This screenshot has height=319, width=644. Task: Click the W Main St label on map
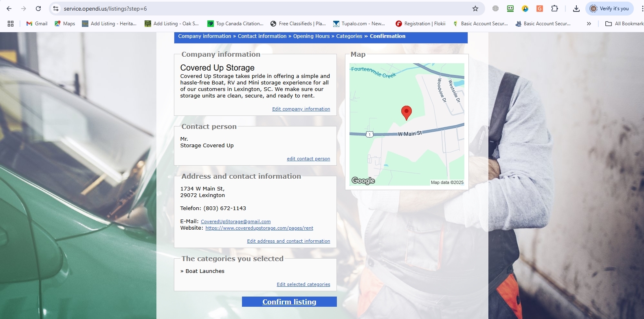tap(410, 133)
